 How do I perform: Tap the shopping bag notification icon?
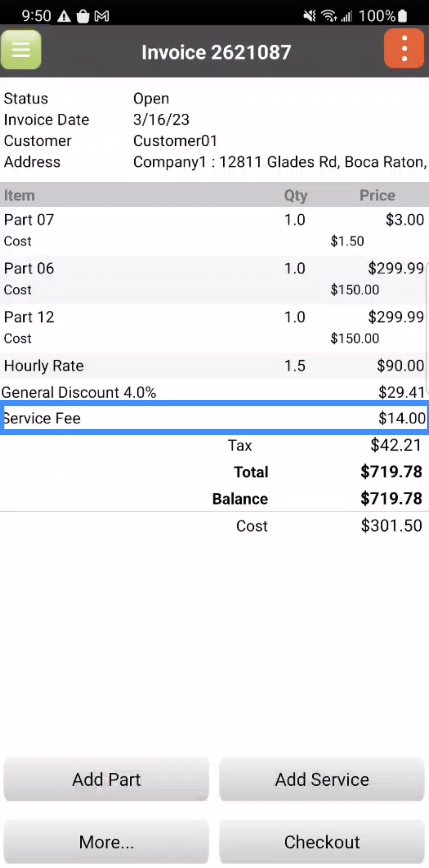coord(83,16)
